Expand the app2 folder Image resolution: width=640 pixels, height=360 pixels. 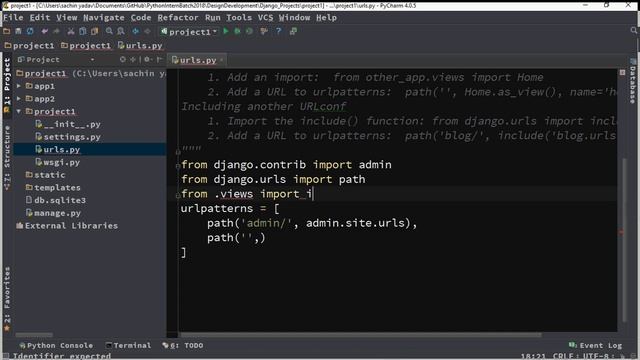(19, 99)
